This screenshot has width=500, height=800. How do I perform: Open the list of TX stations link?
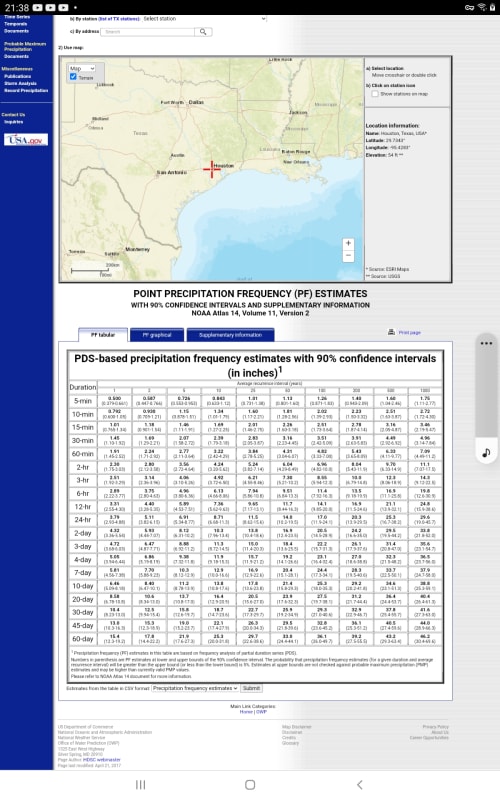pos(119,19)
